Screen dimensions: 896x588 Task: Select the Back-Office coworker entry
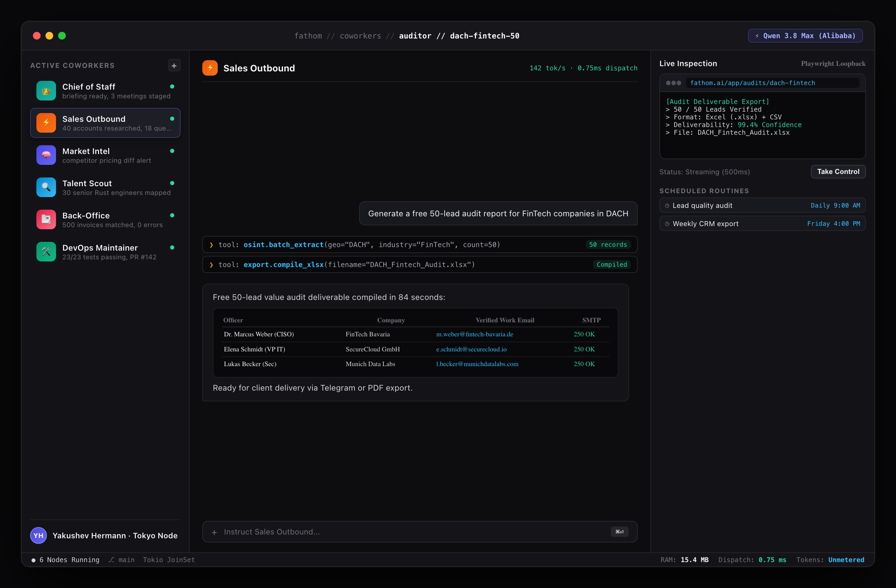click(105, 219)
